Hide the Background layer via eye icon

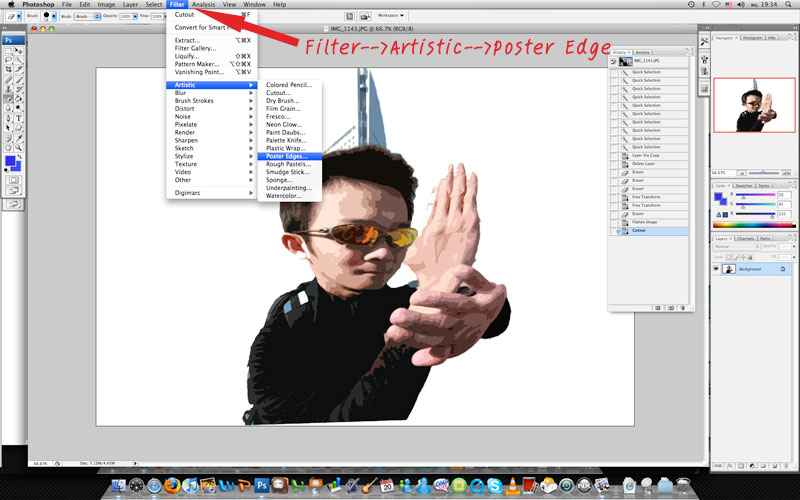tap(716, 269)
